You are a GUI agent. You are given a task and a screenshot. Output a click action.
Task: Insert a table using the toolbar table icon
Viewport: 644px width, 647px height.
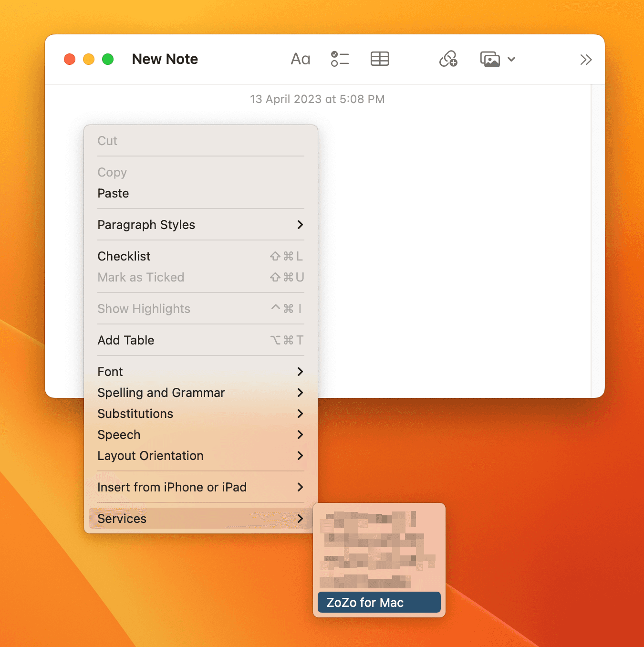click(380, 59)
